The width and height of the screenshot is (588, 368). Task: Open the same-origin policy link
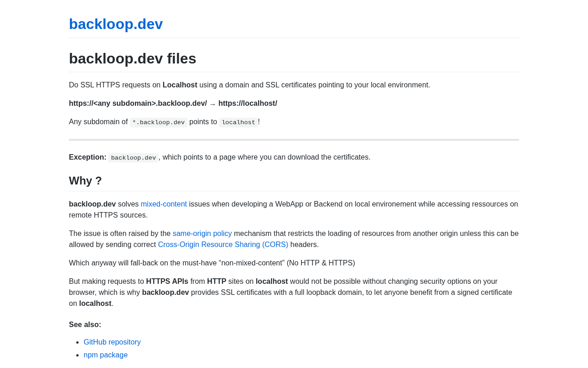tap(202, 233)
